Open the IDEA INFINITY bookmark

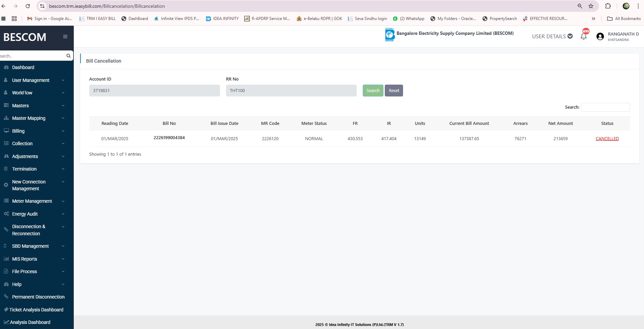click(222, 19)
